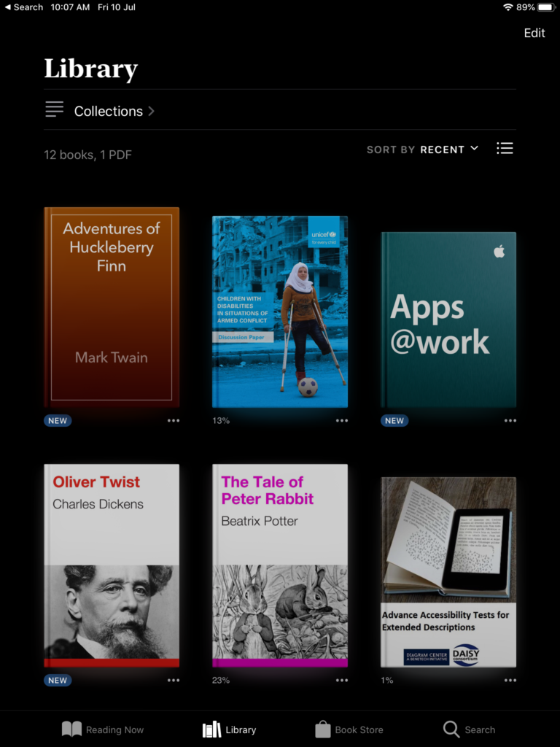The height and width of the screenshot is (747, 560).
Task: Open the Collections label
Action: pos(108,111)
